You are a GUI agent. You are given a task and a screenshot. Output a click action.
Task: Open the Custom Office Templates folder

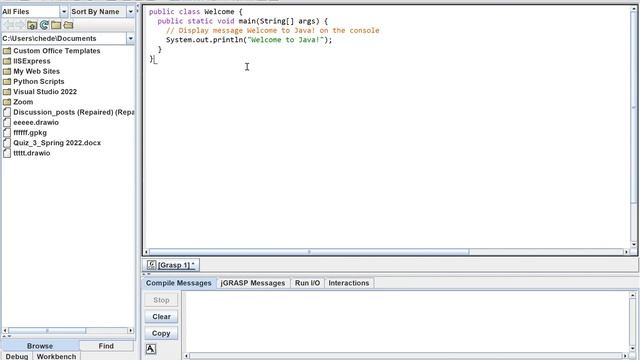pos(51,51)
